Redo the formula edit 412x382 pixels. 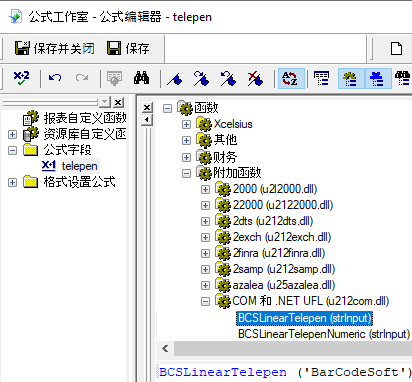pos(82,78)
